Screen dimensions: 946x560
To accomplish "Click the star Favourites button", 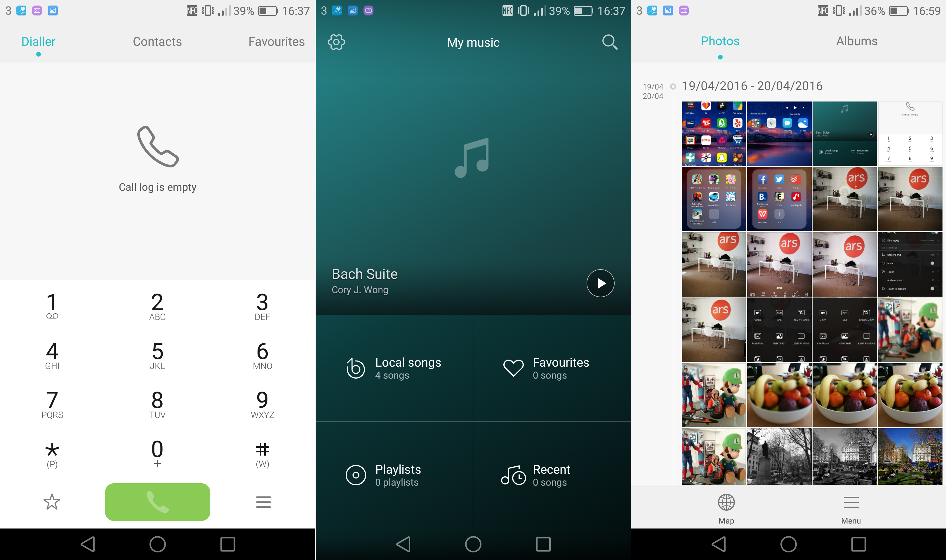I will pyautogui.click(x=52, y=502).
